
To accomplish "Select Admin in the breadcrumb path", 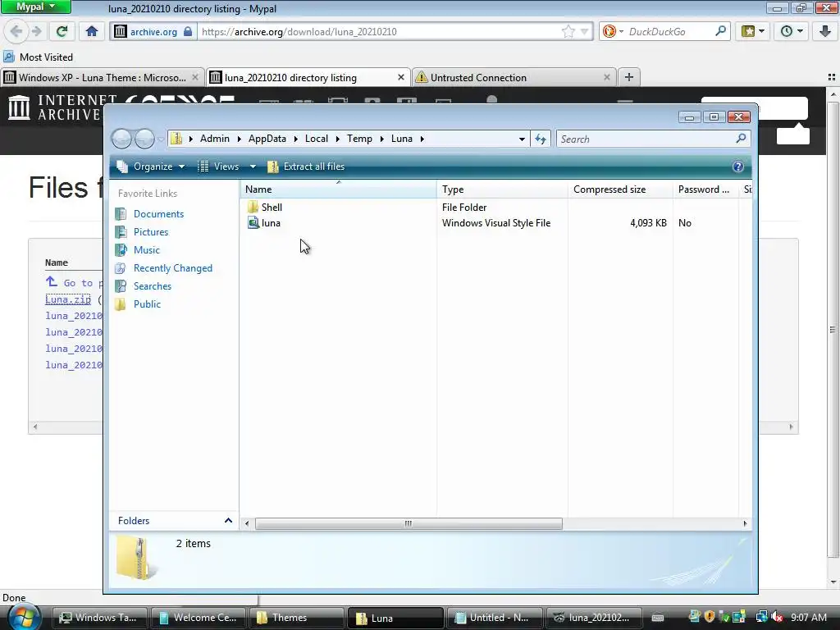I will tap(215, 139).
